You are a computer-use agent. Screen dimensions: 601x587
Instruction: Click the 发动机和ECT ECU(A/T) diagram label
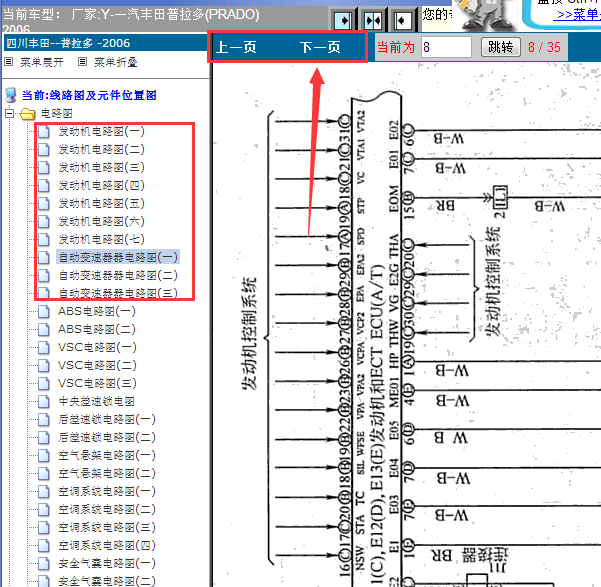(378, 424)
